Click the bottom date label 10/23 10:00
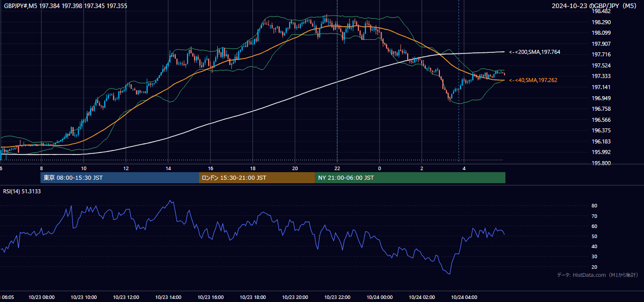The image size is (644, 302). tap(84, 297)
